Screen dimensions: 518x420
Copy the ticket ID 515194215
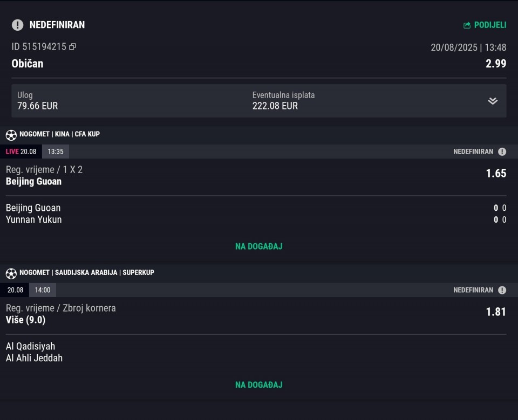[x=73, y=46]
